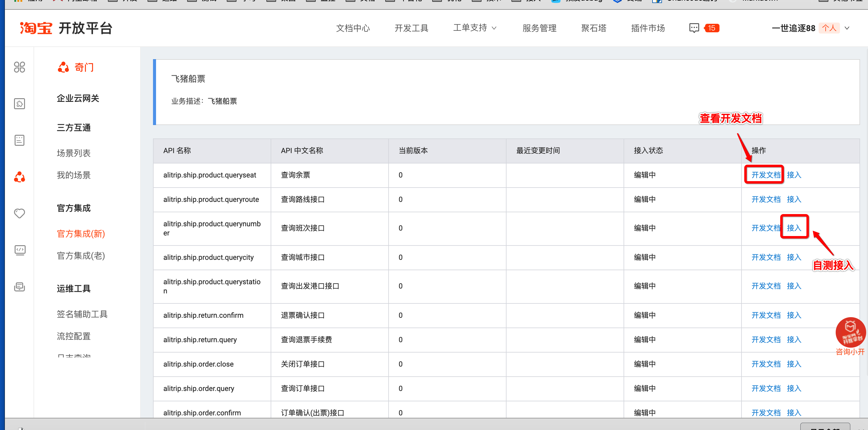Click the 淘宝 开放平台 logo
This screenshot has height=430, width=868.
66,28
